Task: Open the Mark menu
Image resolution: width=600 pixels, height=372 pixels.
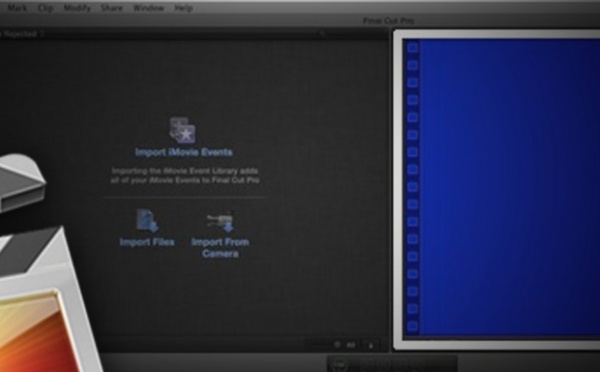Action: pyautogui.click(x=17, y=8)
